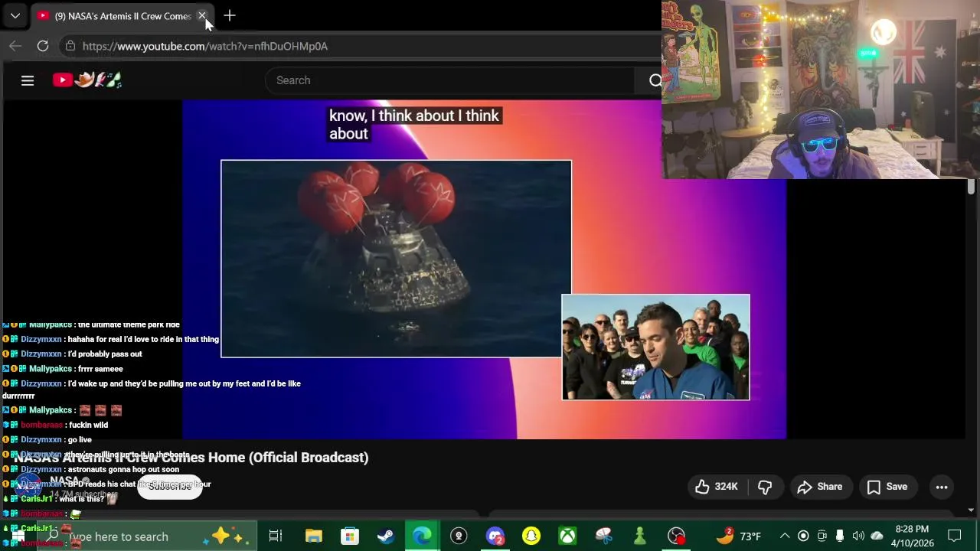Image resolution: width=980 pixels, height=551 pixels.
Task: Open the Share dialog for the video
Action: (820, 487)
